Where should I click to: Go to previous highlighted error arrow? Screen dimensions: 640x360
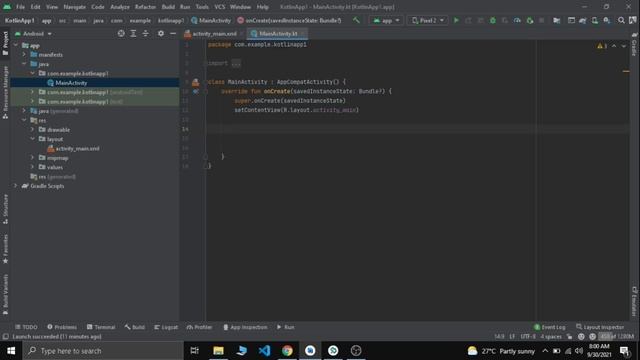coord(614,46)
